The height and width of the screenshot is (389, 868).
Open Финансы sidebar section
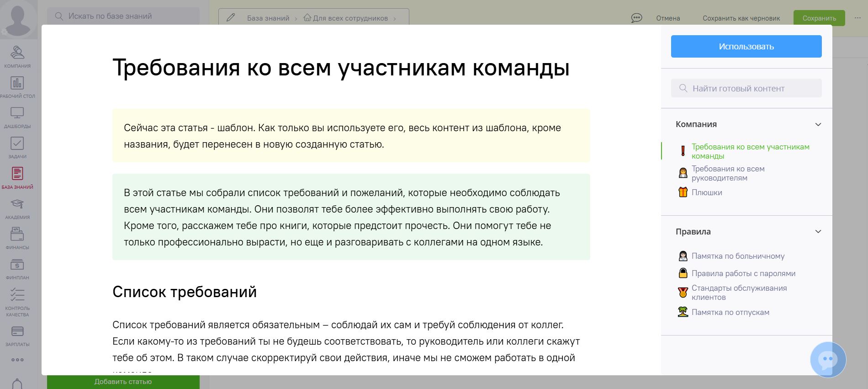point(17,238)
